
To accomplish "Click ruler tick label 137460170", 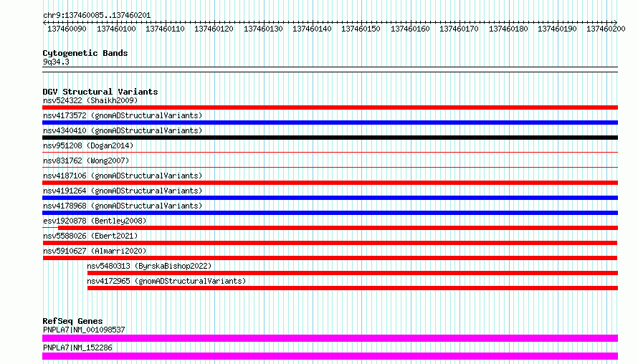I will point(459,29).
